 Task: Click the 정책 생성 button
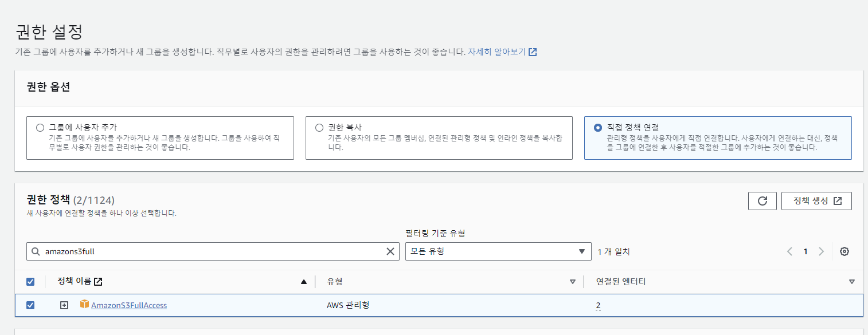(x=816, y=201)
